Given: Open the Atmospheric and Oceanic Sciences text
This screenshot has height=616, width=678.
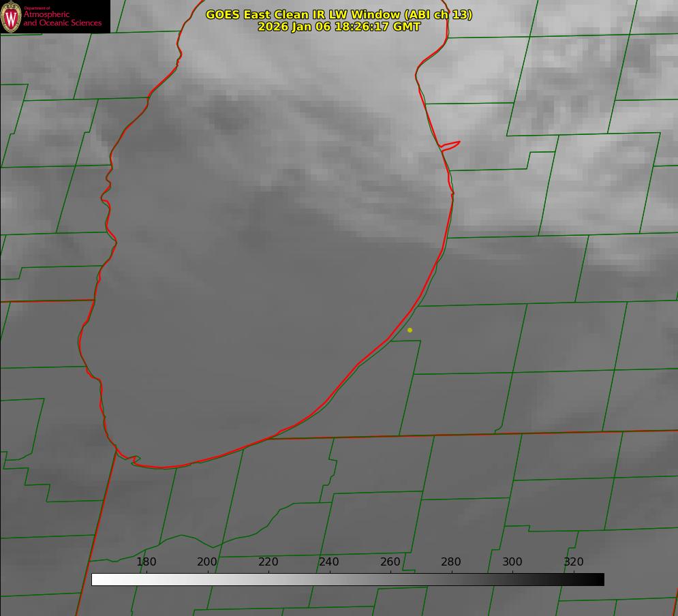Looking at the screenshot, I should pyautogui.click(x=62, y=18).
